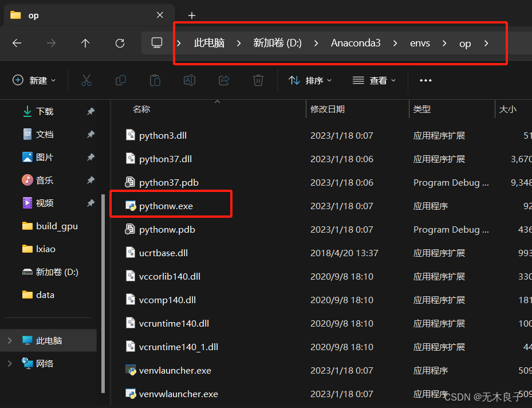Click the Copy icon in the toolbar
This screenshot has height=408, width=532.
tap(121, 80)
